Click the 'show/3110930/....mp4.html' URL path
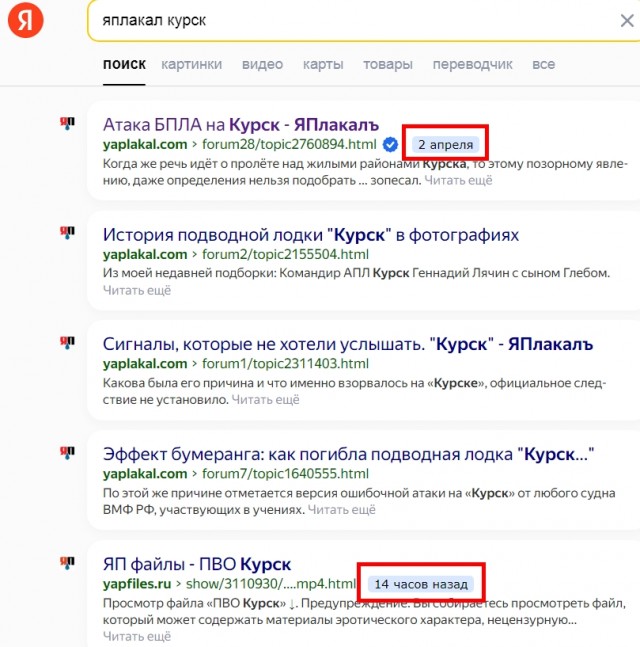The width and height of the screenshot is (640, 647). (x=271, y=584)
